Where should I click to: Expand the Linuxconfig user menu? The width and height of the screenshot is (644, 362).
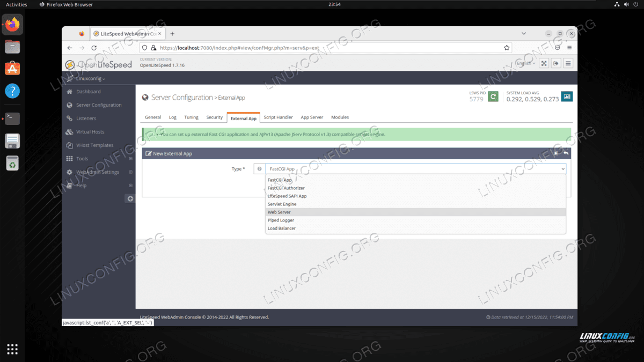click(90, 78)
